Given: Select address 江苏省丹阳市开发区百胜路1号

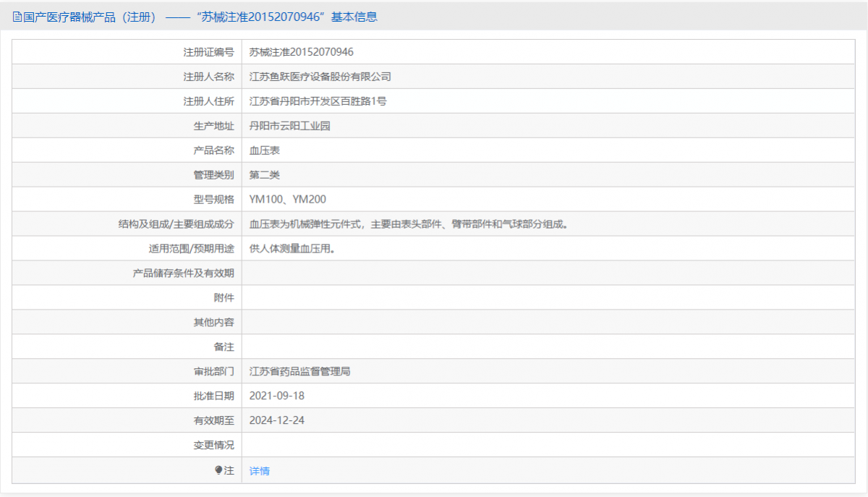Looking at the screenshot, I should point(318,101).
